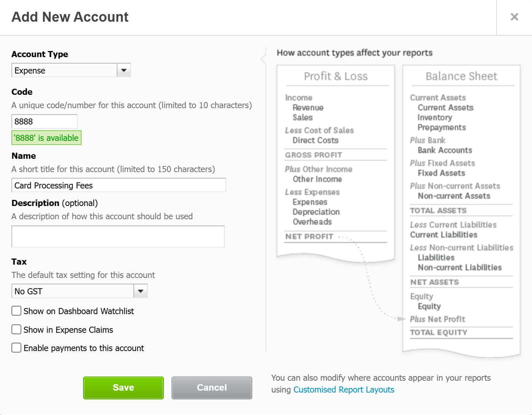Click the Profit & Loss report heading
Screen dimensions: 532x415
(336, 77)
